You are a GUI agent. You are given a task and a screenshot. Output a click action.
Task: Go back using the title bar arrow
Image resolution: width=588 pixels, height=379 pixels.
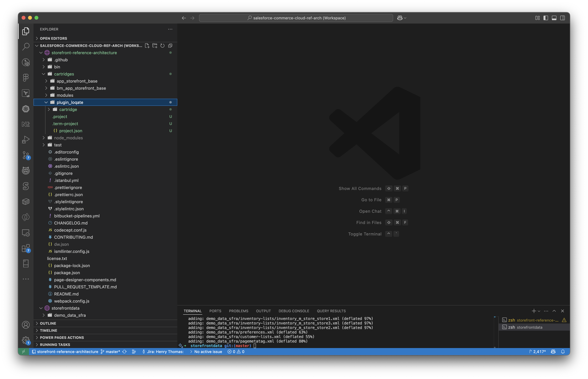tap(184, 18)
